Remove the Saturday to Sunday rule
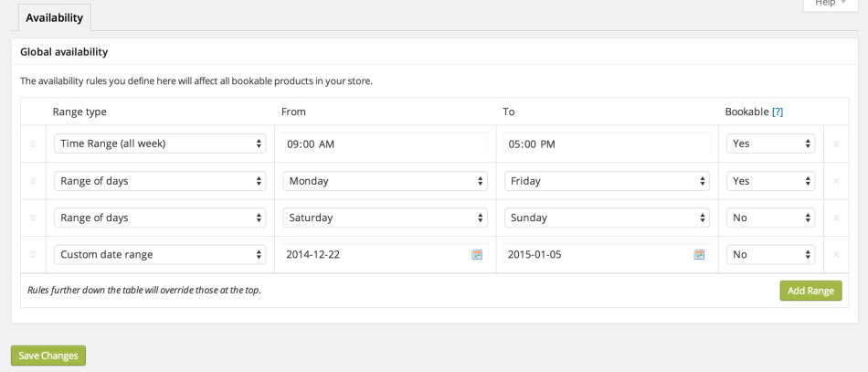Viewport: 868px width, 372px height. tap(835, 218)
